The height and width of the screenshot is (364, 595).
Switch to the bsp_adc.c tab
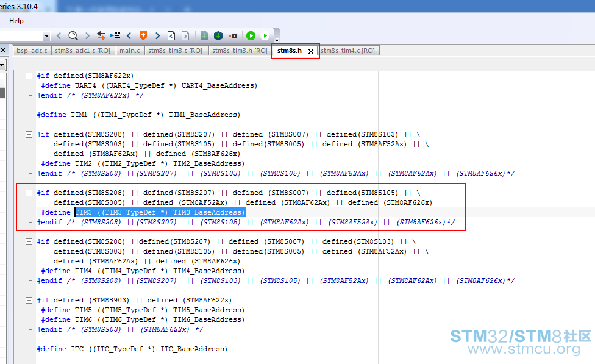pos(32,51)
